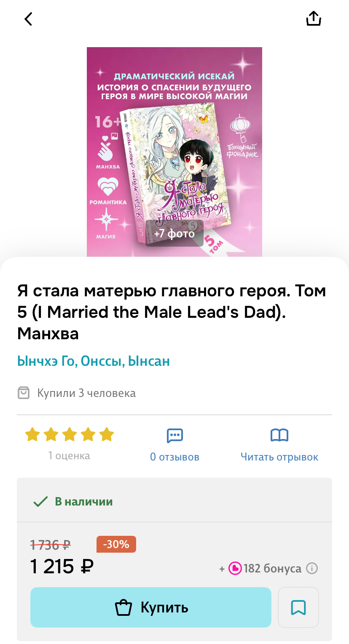The height and width of the screenshot is (644, 349).
Task: Open the 0 отзывов link
Action: pyautogui.click(x=175, y=457)
